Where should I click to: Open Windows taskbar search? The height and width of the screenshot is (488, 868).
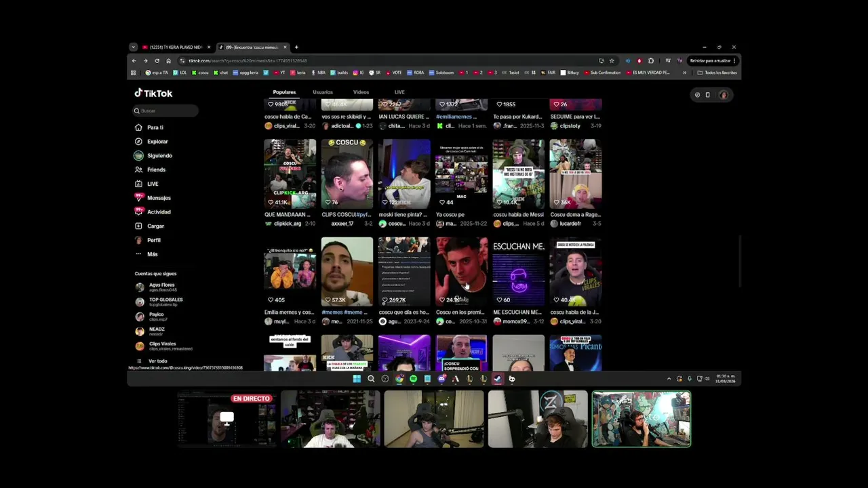pos(371,379)
